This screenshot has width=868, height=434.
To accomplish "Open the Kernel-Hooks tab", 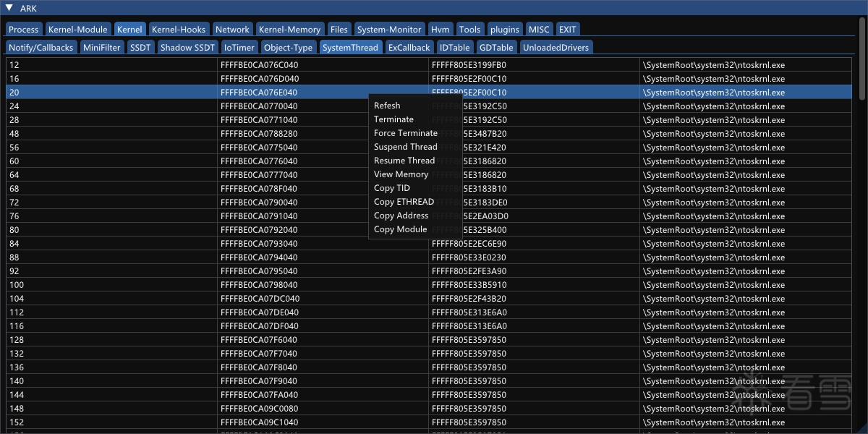I will (x=179, y=29).
